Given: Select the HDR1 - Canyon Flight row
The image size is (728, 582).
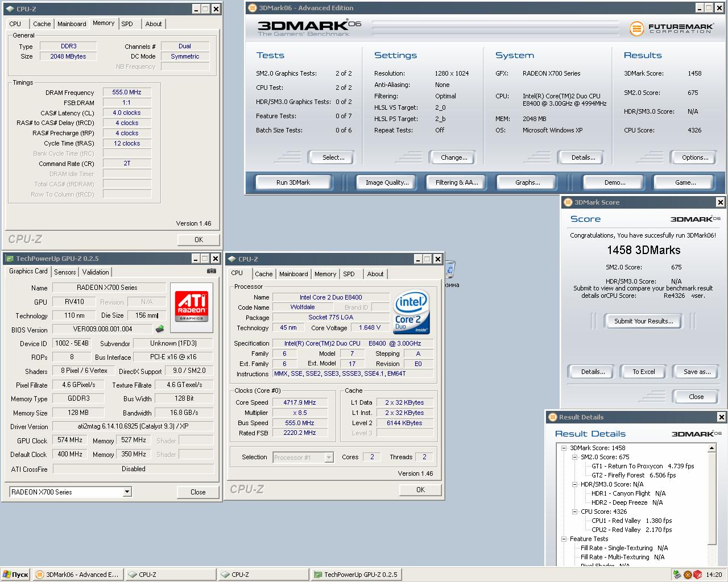Looking at the screenshot, I should pyautogui.click(x=628, y=493).
